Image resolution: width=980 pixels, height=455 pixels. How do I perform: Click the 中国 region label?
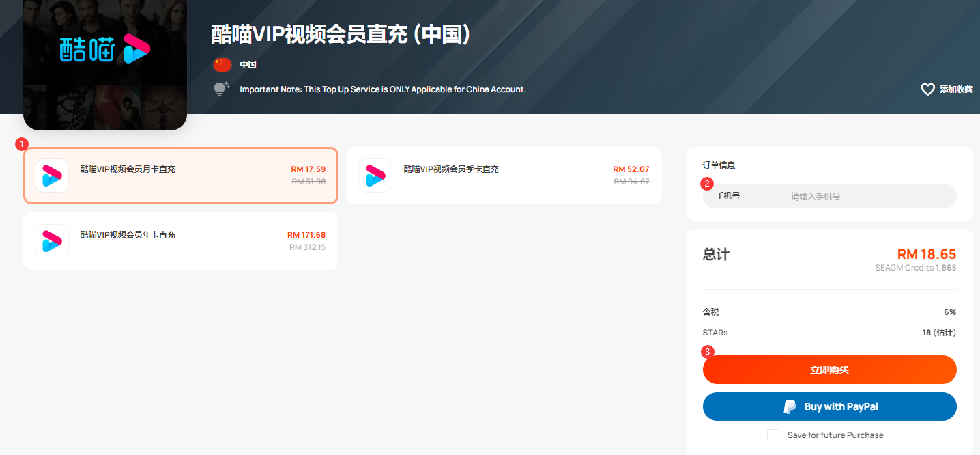pos(248,65)
